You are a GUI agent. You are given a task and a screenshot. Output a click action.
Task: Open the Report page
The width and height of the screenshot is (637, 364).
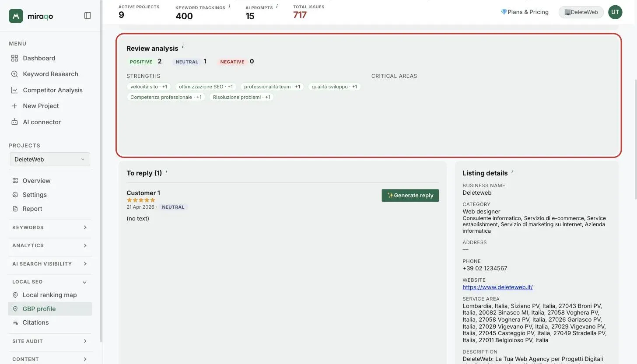coord(32,209)
